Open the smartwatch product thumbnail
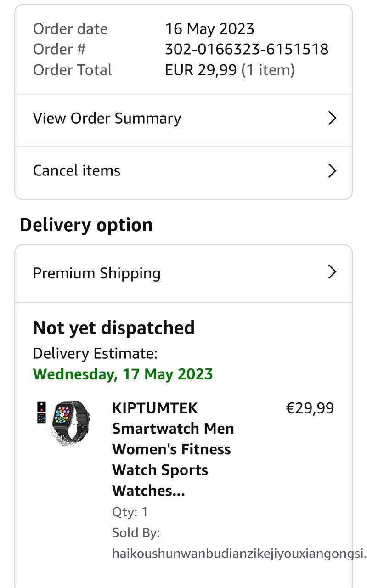Screen dimensions: 367x588 71,423
